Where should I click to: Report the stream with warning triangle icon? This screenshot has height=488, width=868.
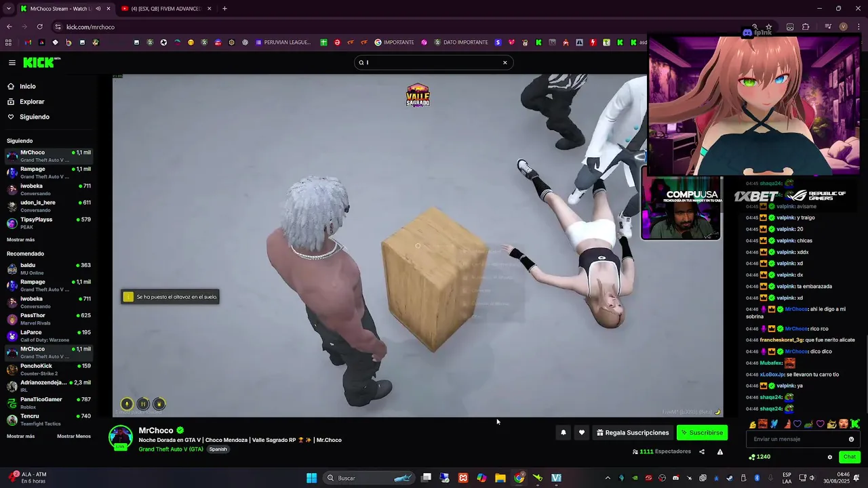[x=720, y=452]
